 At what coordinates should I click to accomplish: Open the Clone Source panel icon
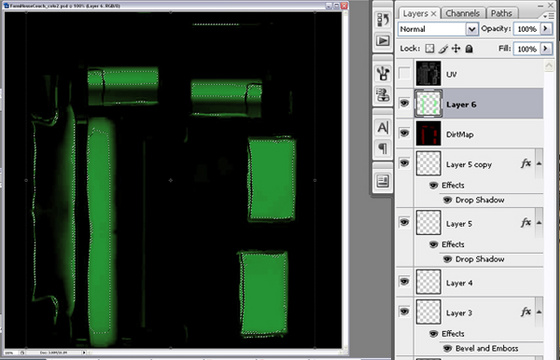(383, 94)
